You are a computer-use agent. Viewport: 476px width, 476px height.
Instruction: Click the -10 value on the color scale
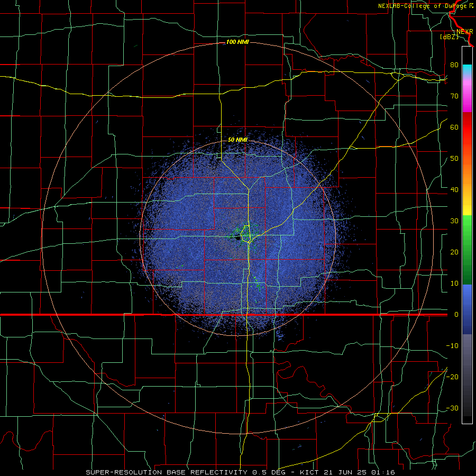coord(452,345)
